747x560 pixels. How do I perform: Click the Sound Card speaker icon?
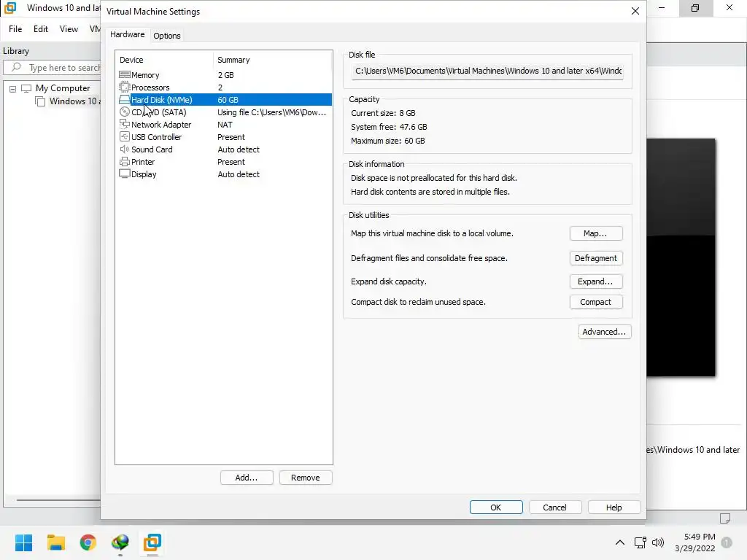coord(124,149)
